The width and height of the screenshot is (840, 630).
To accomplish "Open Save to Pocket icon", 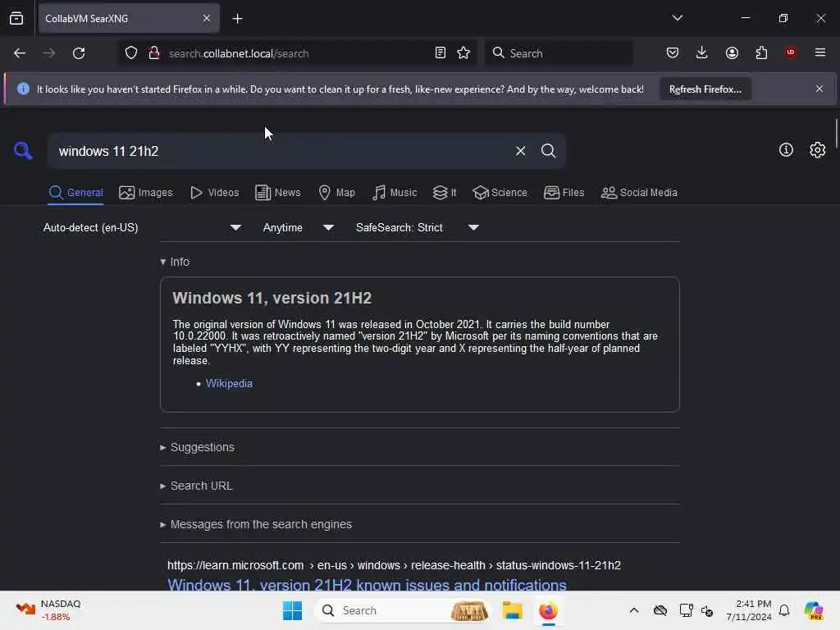I will click(673, 52).
